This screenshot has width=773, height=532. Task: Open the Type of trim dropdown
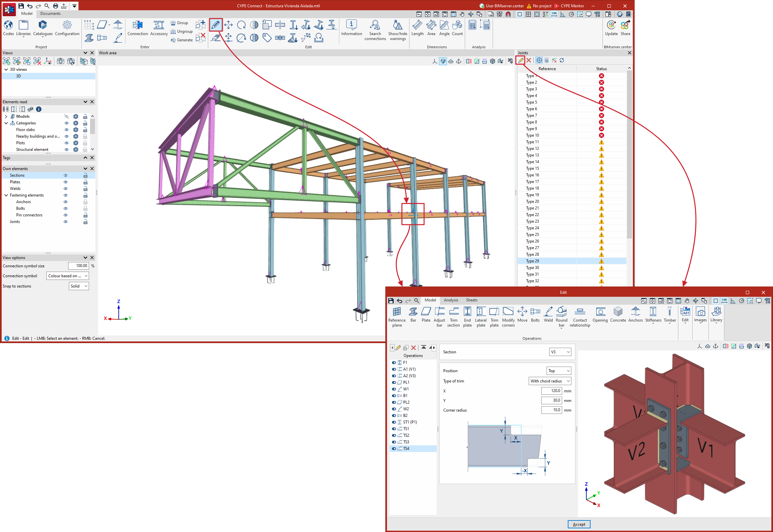point(550,381)
